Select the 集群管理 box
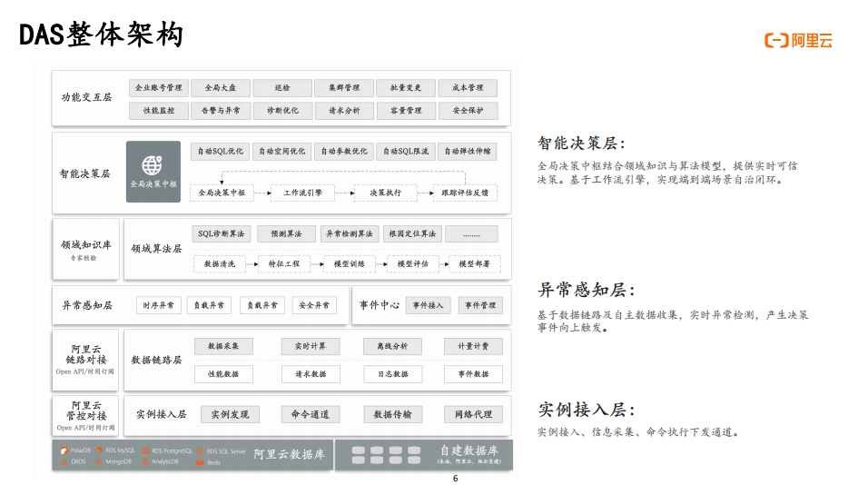The width and height of the screenshot is (868, 485). [344, 88]
